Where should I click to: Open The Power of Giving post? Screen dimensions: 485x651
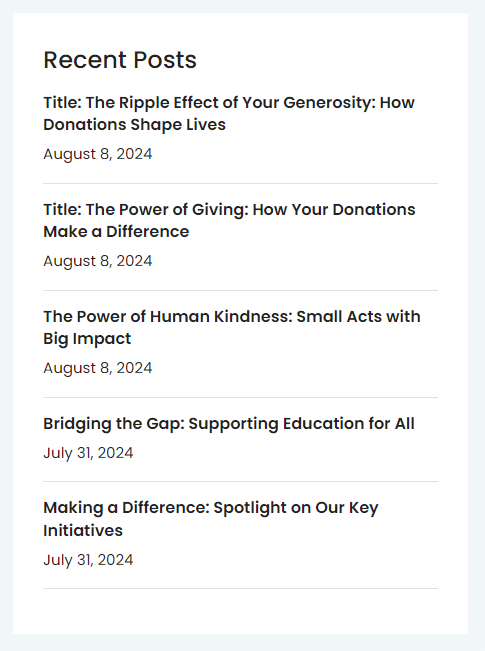229,220
